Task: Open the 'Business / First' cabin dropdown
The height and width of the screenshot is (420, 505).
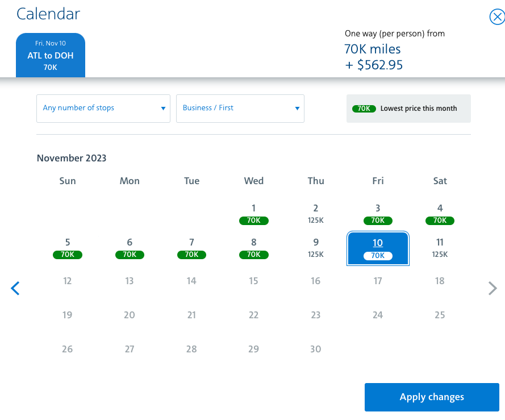Action: point(240,108)
